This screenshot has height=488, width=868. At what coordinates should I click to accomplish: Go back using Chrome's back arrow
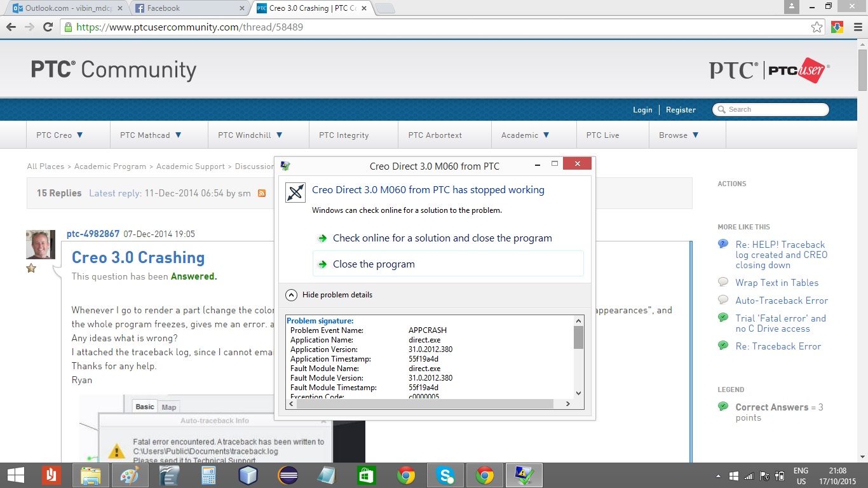click(11, 27)
